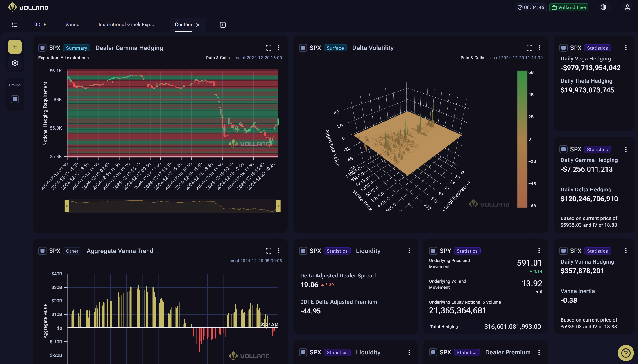
Task: Switch to the 0DTE tab
Action: [x=40, y=25]
